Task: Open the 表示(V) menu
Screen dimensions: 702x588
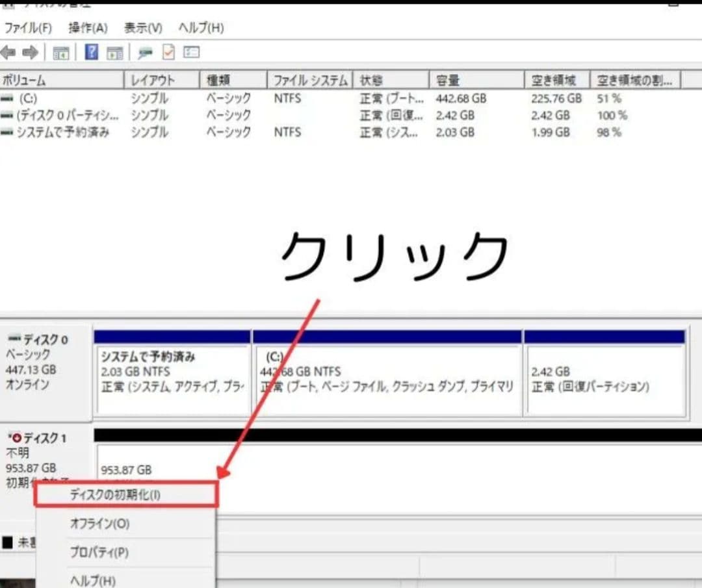Action: tap(143, 28)
